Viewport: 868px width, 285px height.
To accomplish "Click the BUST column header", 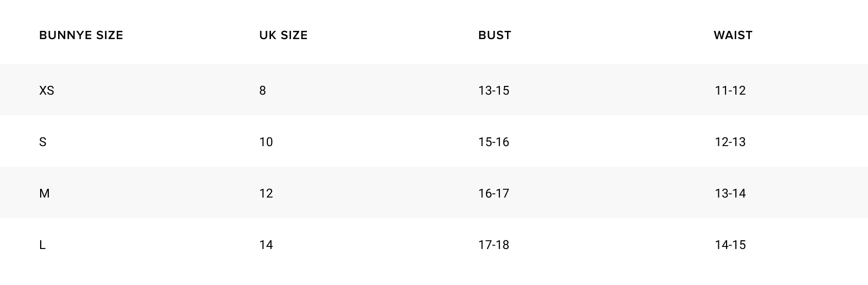I will [x=495, y=35].
